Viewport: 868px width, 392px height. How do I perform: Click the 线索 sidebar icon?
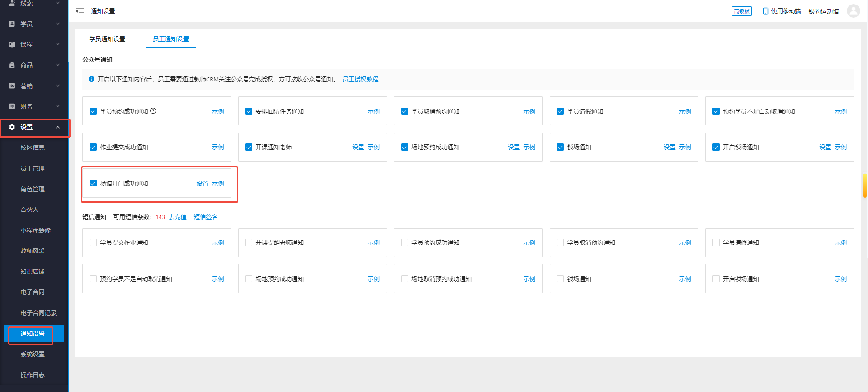[12, 3]
